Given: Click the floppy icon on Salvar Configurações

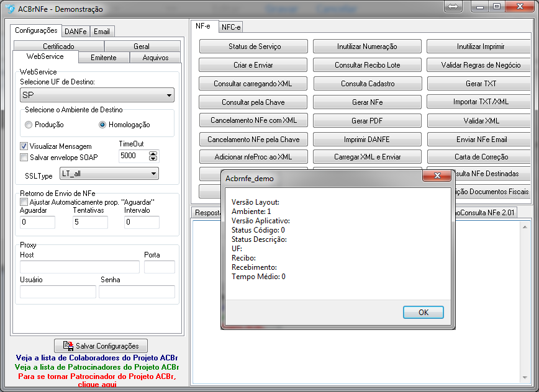Looking at the screenshot, I should pyautogui.click(x=68, y=345).
